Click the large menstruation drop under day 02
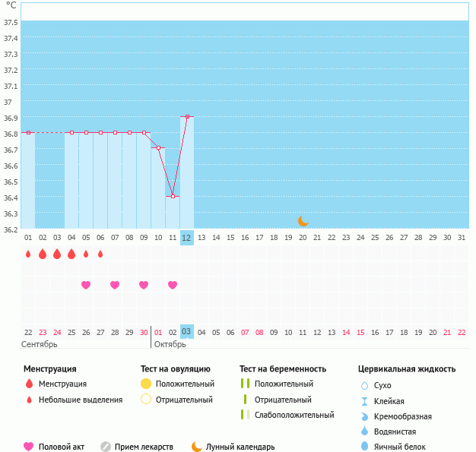The image size is (476, 452). tap(43, 254)
